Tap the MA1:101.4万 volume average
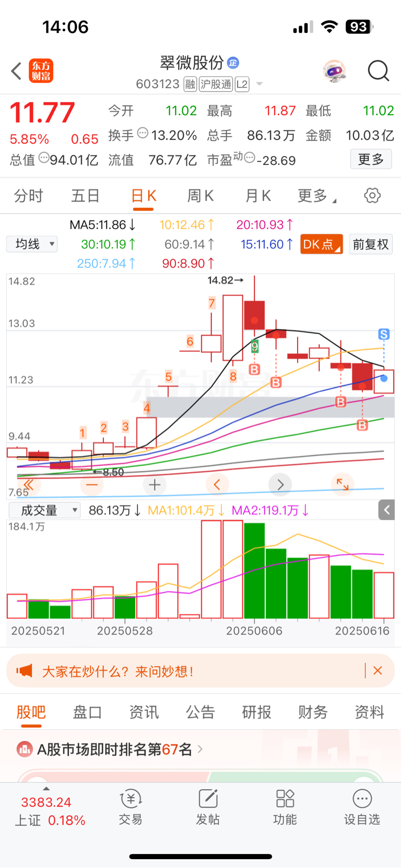 point(186,510)
